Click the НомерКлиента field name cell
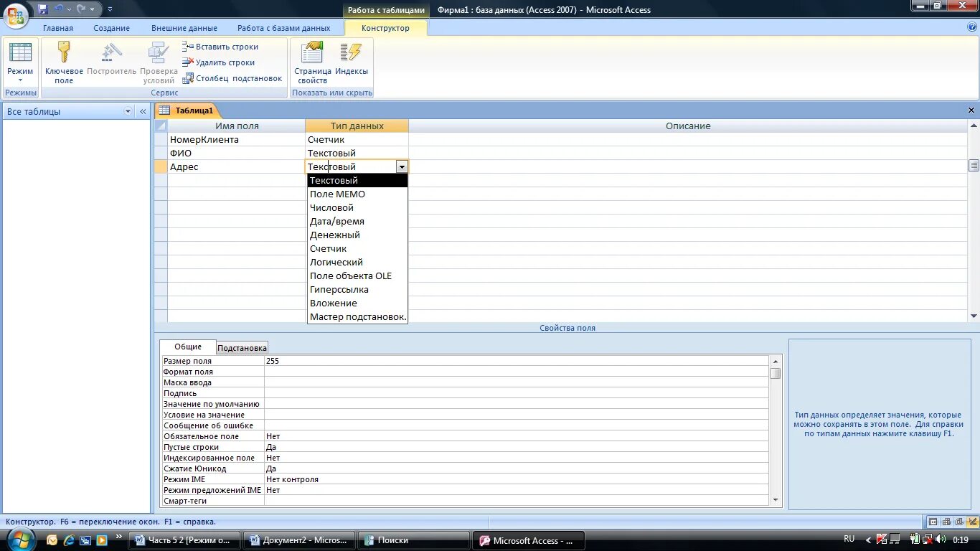 tap(237, 139)
